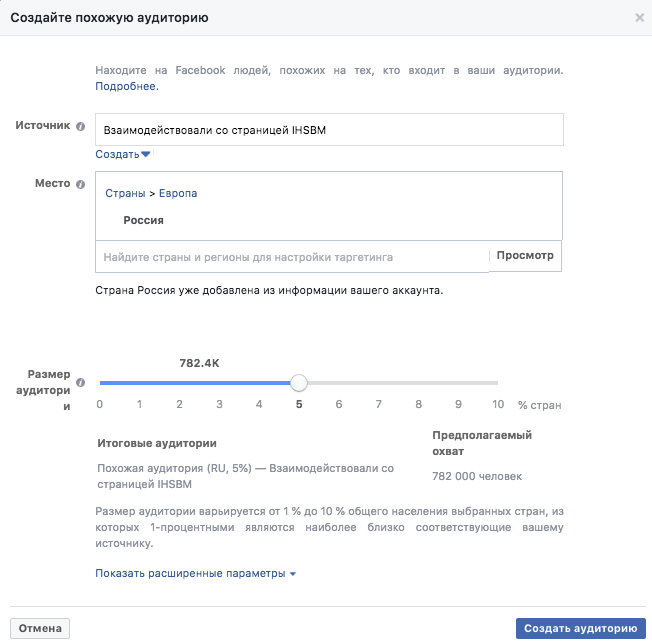652x644 pixels.
Task: Select Россия in the location list
Action: [x=143, y=220]
